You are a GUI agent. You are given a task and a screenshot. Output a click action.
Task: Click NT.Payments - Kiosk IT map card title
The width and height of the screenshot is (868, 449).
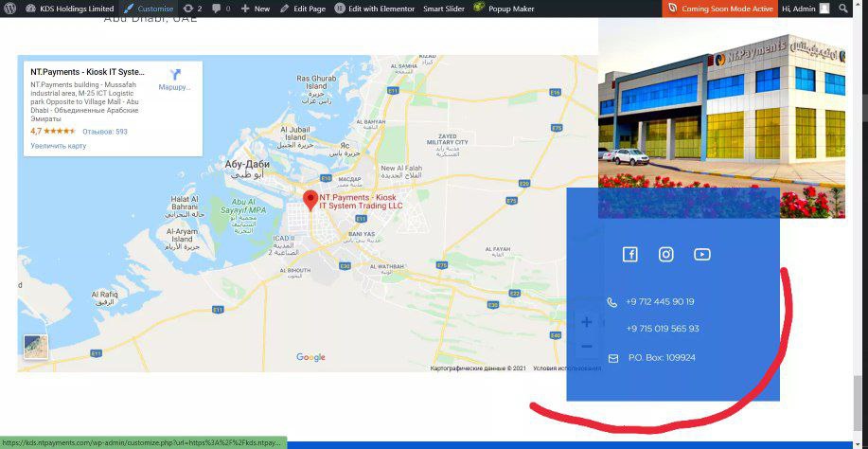(x=87, y=72)
